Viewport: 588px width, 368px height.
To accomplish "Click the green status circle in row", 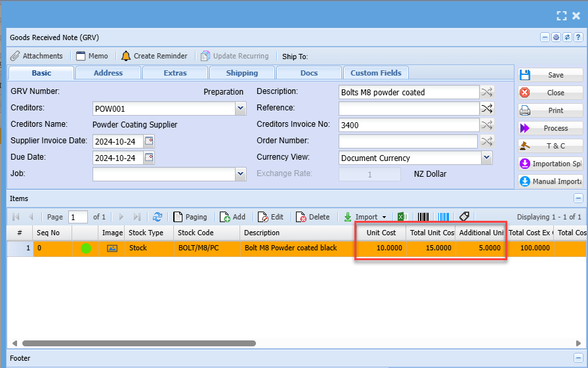I will [x=85, y=248].
